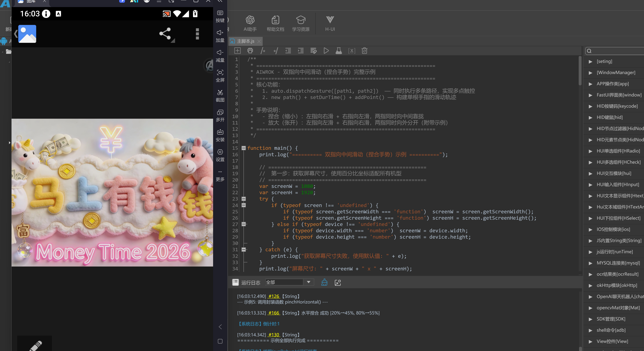
Task: Expand the SDK管理[SDK] node
Action: (x=590, y=319)
